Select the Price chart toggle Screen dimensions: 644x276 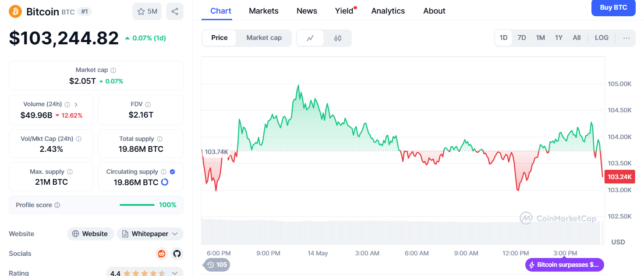point(219,38)
